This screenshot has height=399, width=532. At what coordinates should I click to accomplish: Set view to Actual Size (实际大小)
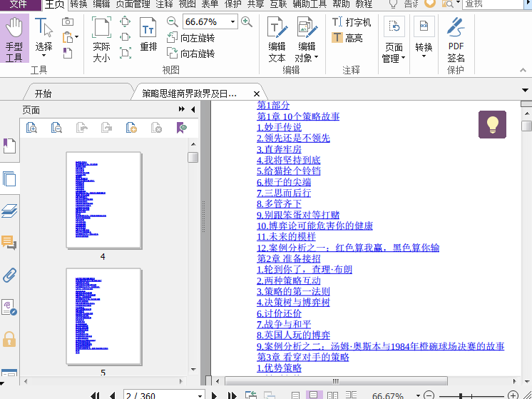point(101,39)
